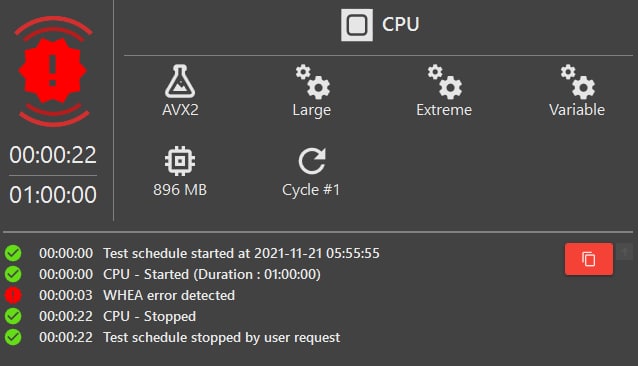Viewport: 638px width, 366px height.
Task: Click the green check beside 'CPU - Stopped'
Action: 13,316
